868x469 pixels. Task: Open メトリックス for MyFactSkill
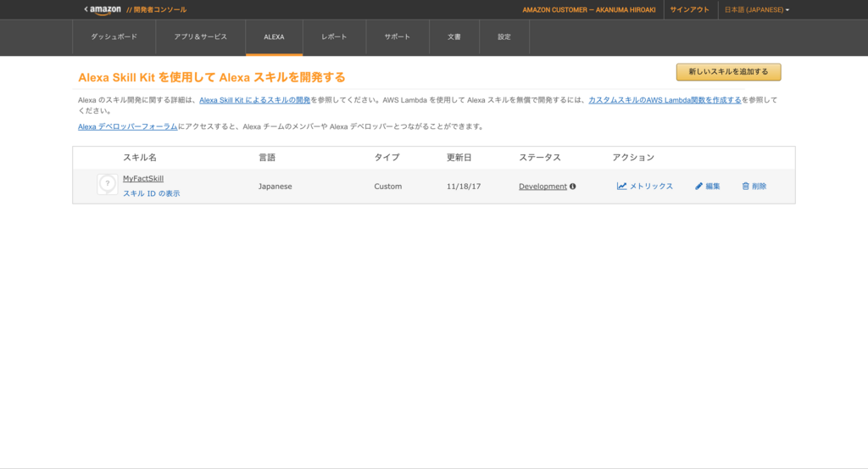coord(651,187)
